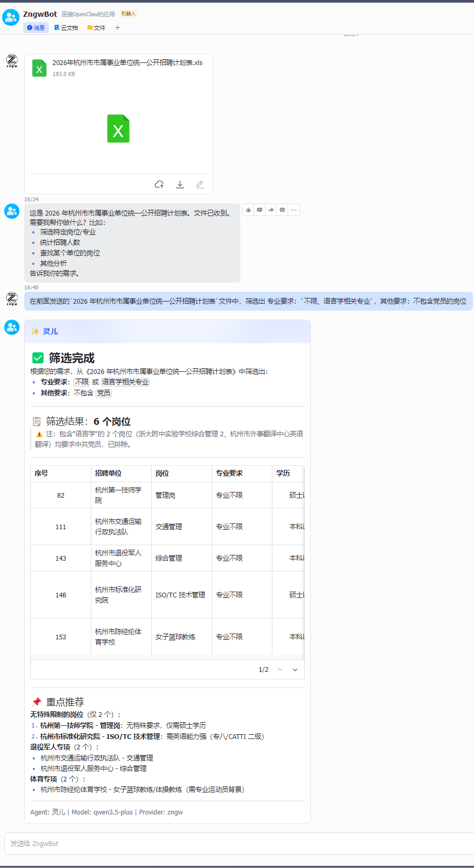Go to previous page of results table

(x=280, y=670)
